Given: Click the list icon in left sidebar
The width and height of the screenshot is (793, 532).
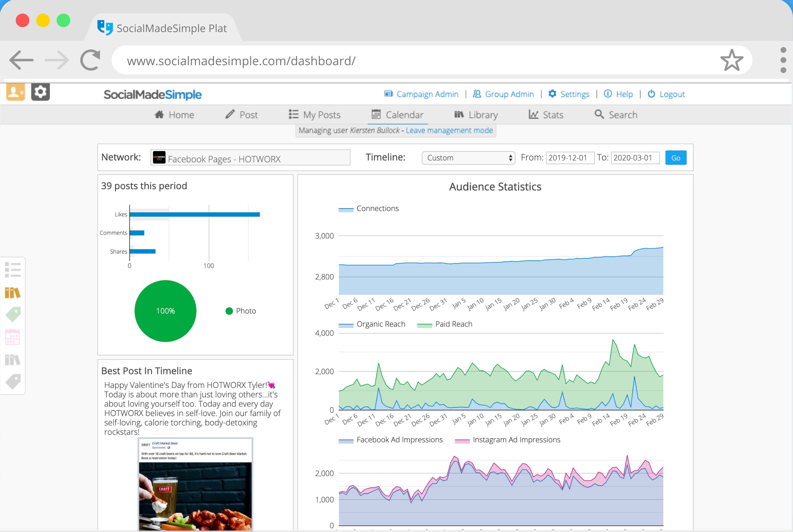Looking at the screenshot, I should pyautogui.click(x=13, y=270).
